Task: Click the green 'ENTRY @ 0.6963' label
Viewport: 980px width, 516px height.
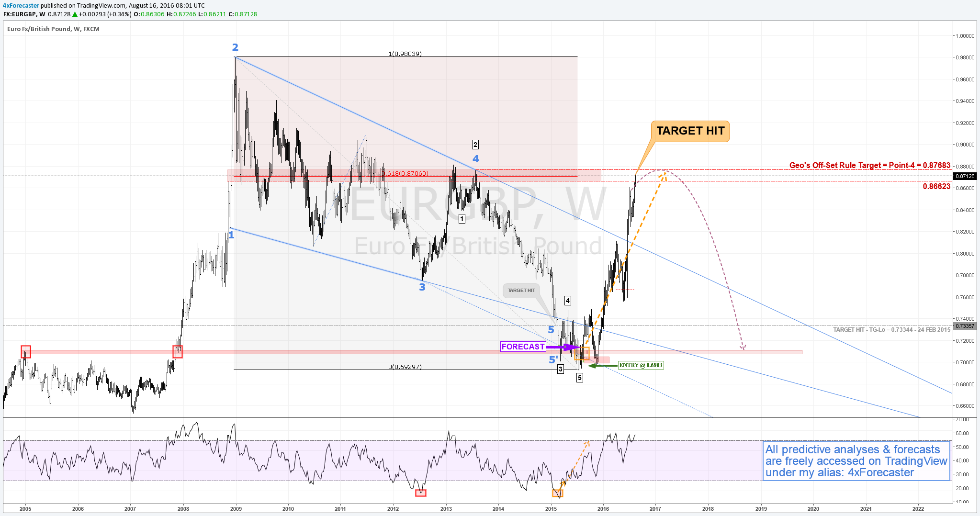Action: pyautogui.click(x=641, y=365)
